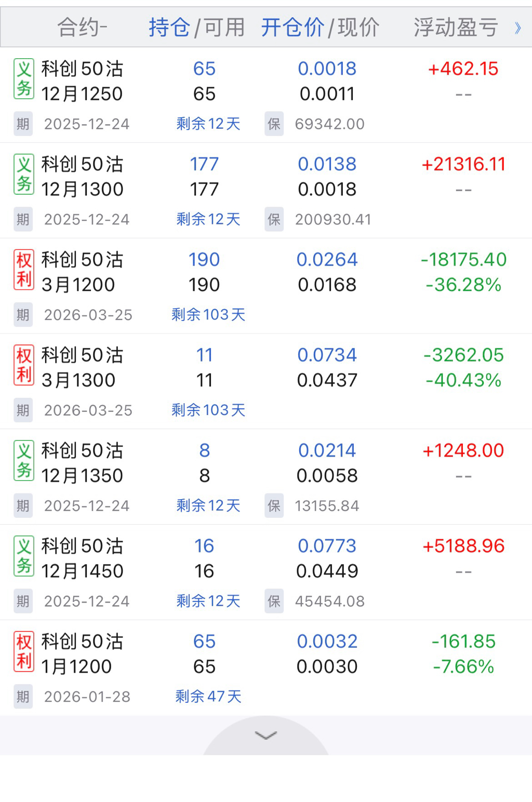Screen dimensions: 532x802
Task: Tap the +21316.11 floating profit value
Action: 463,164
